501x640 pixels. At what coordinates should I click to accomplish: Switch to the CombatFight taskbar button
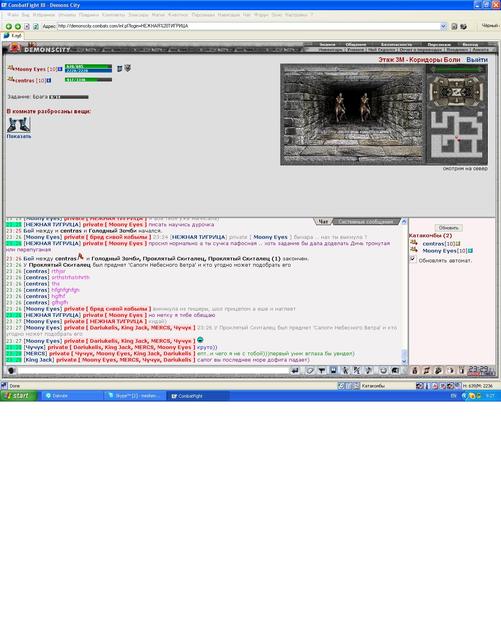[198, 396]
